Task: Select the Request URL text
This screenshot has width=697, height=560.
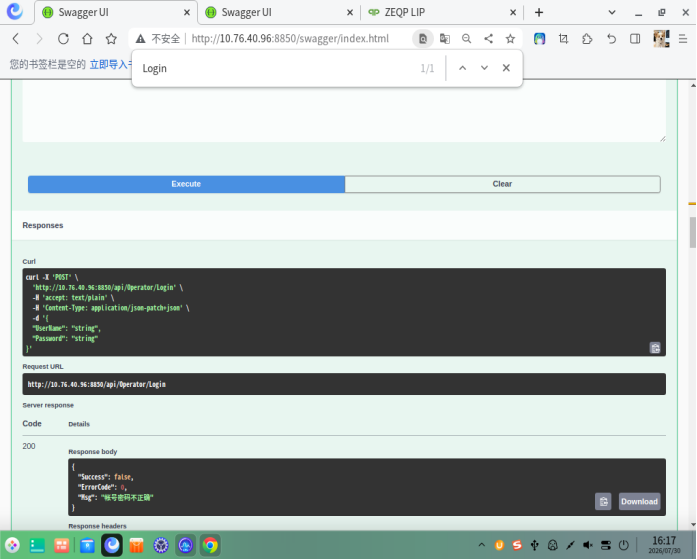Action: tap(96, 384)
